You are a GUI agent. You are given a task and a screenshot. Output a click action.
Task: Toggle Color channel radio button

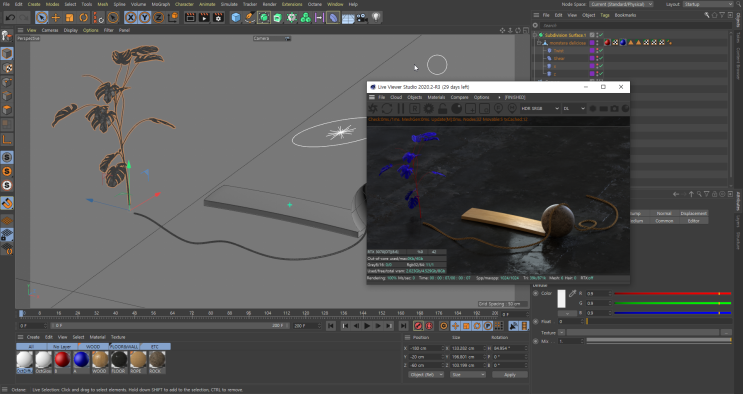536,293
